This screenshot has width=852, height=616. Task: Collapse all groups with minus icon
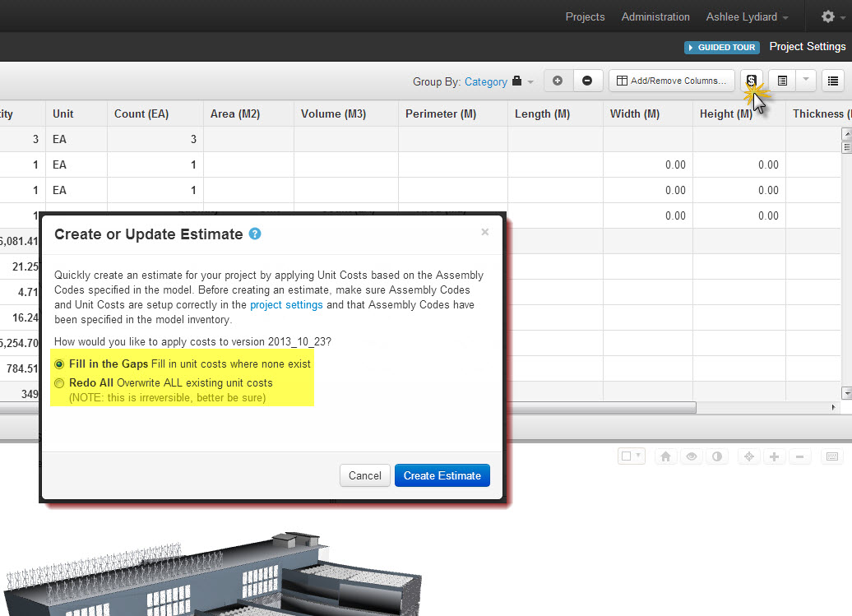tap(587, 81)
